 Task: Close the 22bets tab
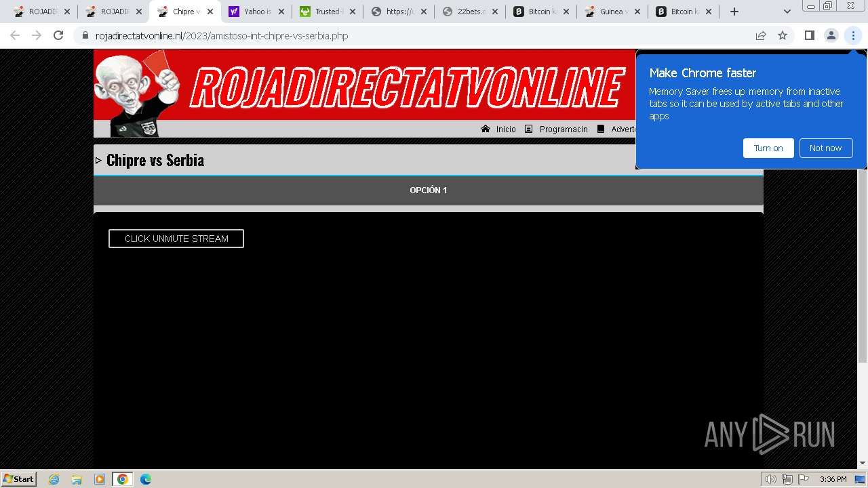click(x=495, y=12)
